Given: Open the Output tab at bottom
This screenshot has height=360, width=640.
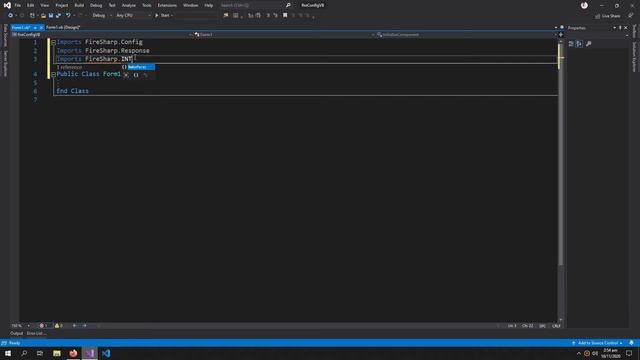Looking at the screenshot, I should point(16,333).
